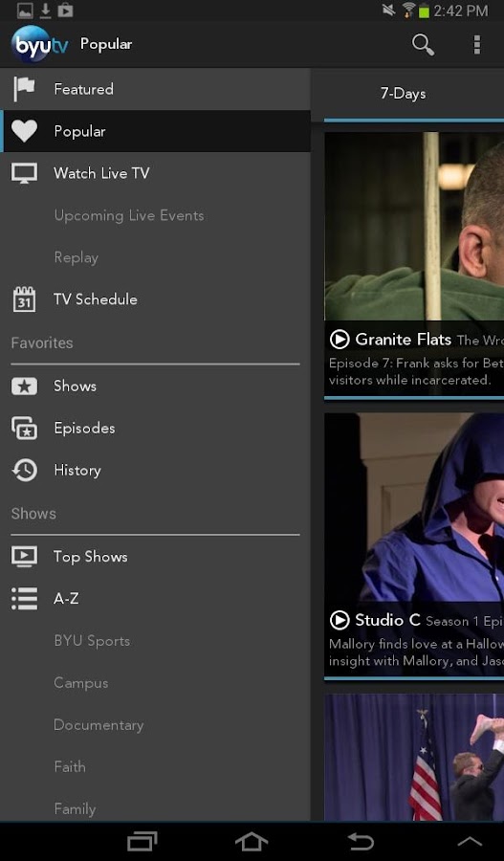Tap the A-Z list icon
This screenshot has height=861, width=504.
coord(24,599)
